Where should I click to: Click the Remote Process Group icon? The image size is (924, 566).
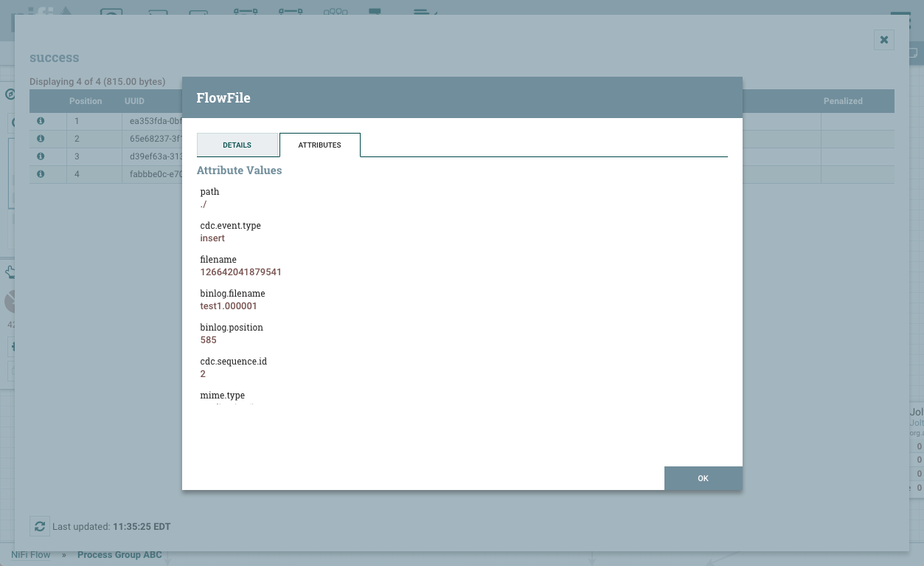pyautogui.click(x=291, y=13)
